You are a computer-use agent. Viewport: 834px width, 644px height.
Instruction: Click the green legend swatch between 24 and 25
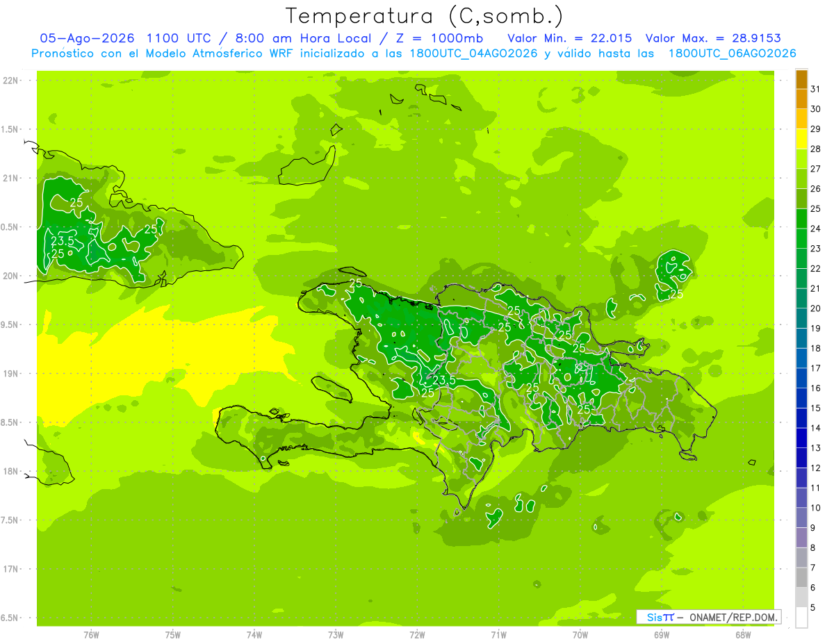[801, 219]
